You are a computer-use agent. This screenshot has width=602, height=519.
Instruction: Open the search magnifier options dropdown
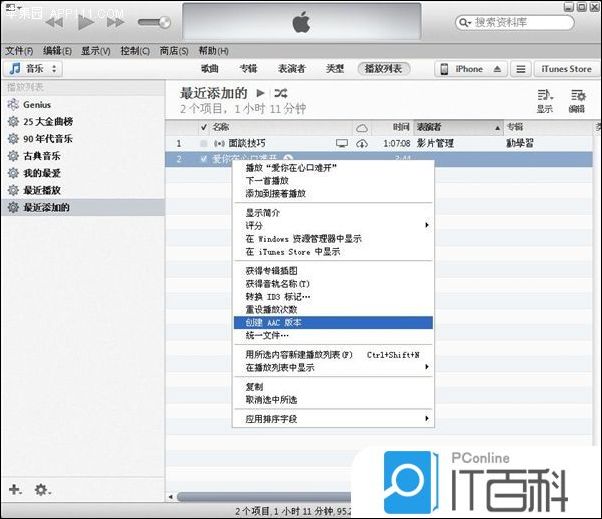[x=465, y=23]
